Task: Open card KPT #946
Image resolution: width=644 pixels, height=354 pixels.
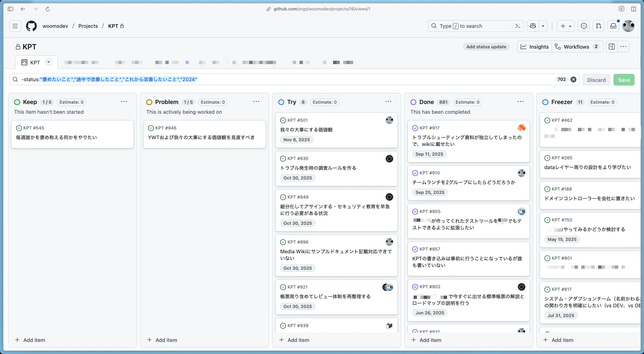Action: click(x=205, y=134)
